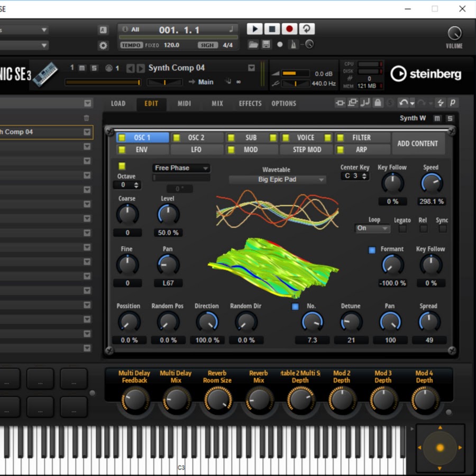Toggle the metronome icon
The width and height of the screenshot is (476, 476).
pos(294,44)
